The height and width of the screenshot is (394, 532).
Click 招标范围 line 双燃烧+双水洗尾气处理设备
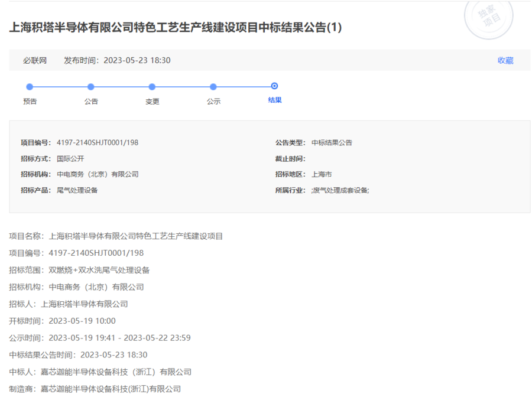pyautogui.click(x=79, y=270)
